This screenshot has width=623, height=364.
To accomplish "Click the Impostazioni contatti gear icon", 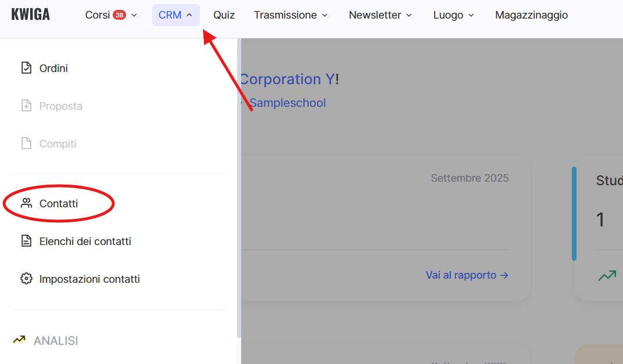I will pyautogui.click(x=26, y=279).
